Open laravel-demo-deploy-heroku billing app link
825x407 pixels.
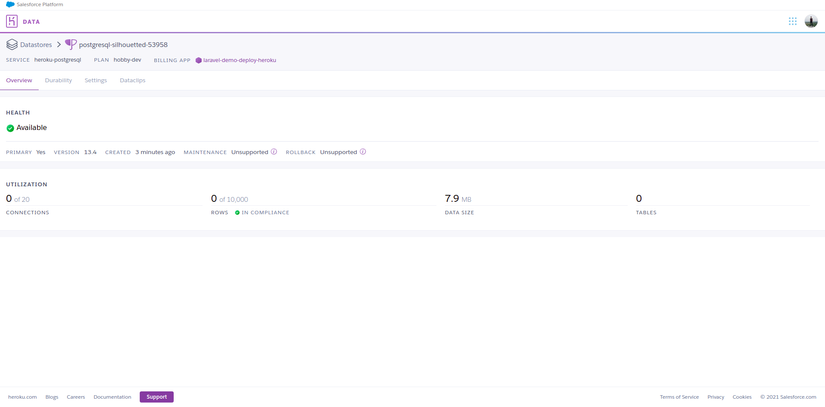(x=239, y=60)
